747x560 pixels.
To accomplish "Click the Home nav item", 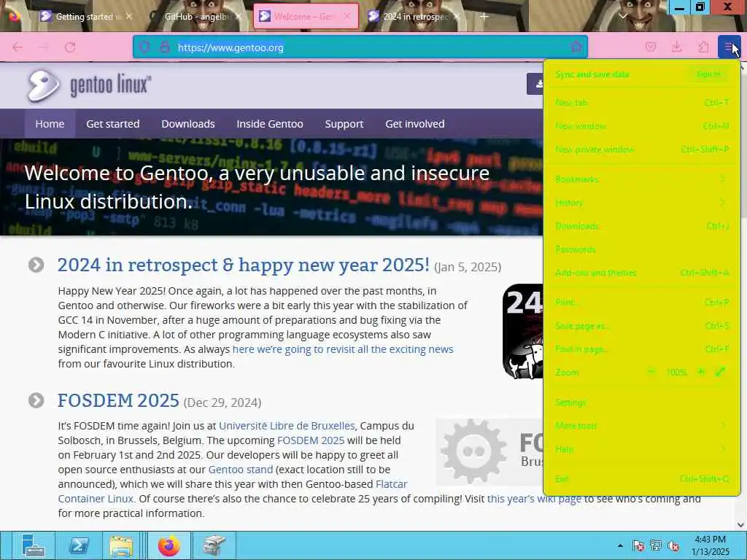I will [x=50, y=124].
